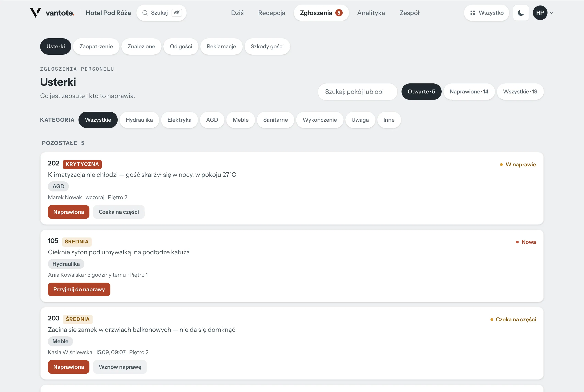The width and height of the screenshot is (584, 392).
Task: Filter category by Hydraulika chip
Action: point(139,120)
